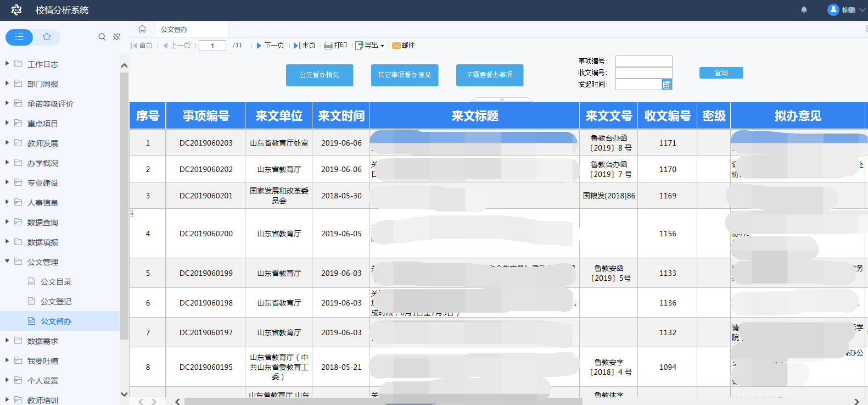This screenshot has width=868, height=405.
Task: Click the pin icon beside sidebar search
Action: (x=116, y=37)
